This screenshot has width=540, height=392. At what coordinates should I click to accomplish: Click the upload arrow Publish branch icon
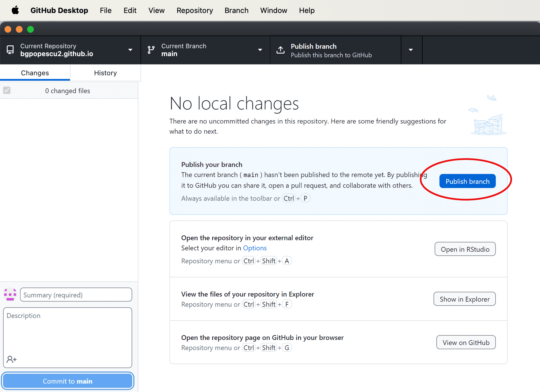(280, 50)
